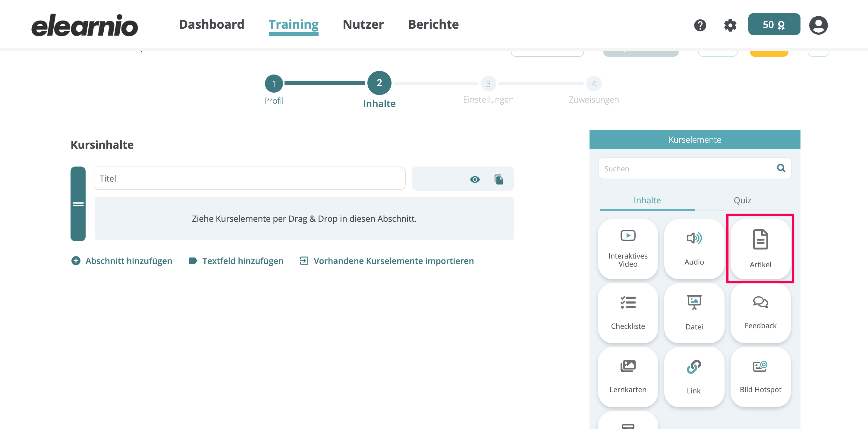Open the Training menu item
This screenshot has height=429, width=868.
[x=294, y=25]
